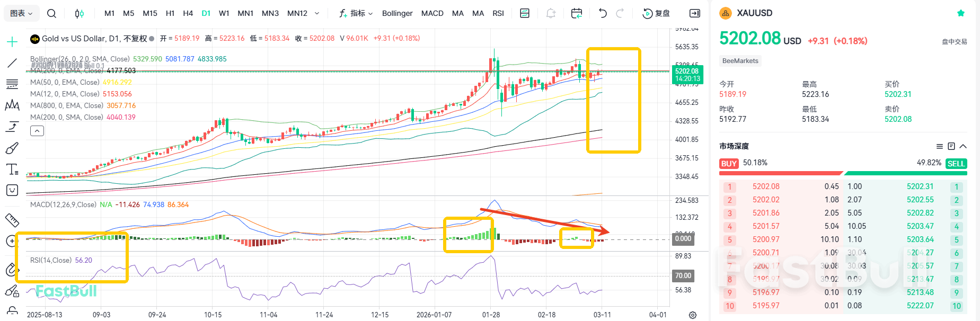Image resolution: width=980 pixels, height=321 pixels.
Task: Collapse the 市场深度 market depth section
Action: tap(963, 146)
